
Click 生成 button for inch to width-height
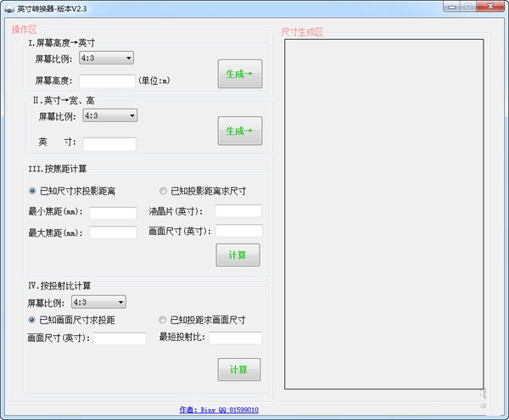(240, 131)
